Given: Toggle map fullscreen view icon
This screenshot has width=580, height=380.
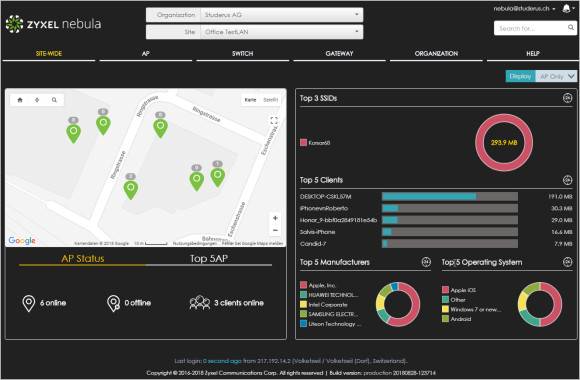Looking at the screenshot, I should pyautogui.click(x=274, y=120).
